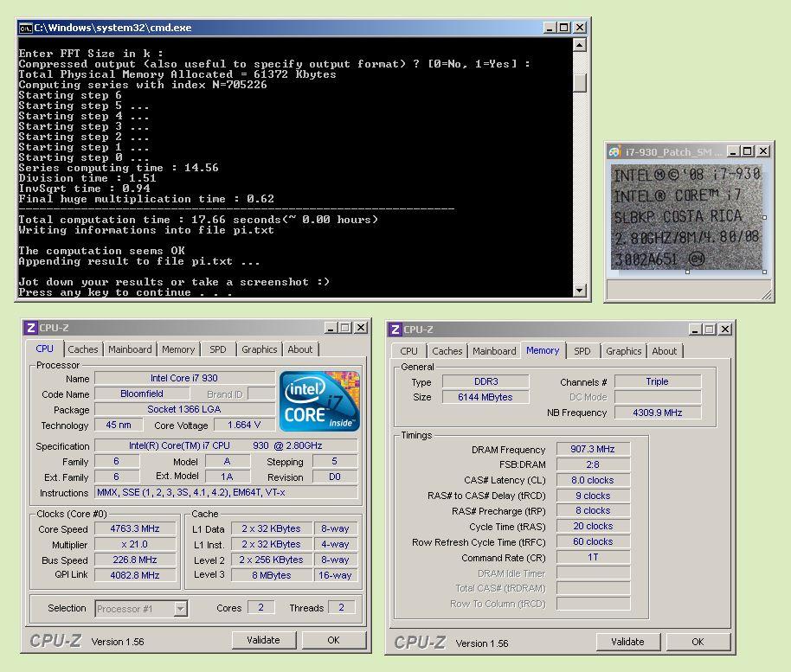Close the right CPU-Z Memory window
The height and width of the screenshot is (672, 791).
pos(725,330)
